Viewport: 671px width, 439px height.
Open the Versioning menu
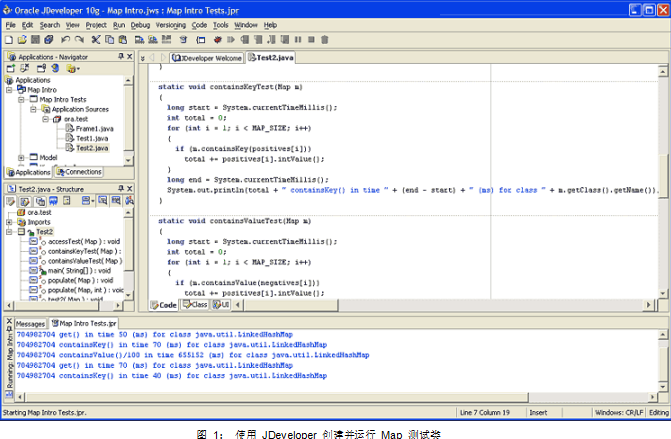pyautogui.click(x=169, y=24)
